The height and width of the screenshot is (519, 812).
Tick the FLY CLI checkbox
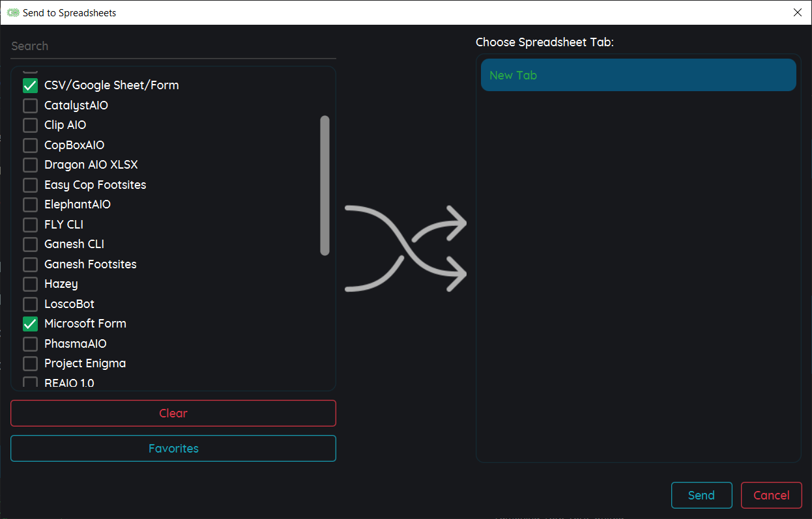point(30,225)
